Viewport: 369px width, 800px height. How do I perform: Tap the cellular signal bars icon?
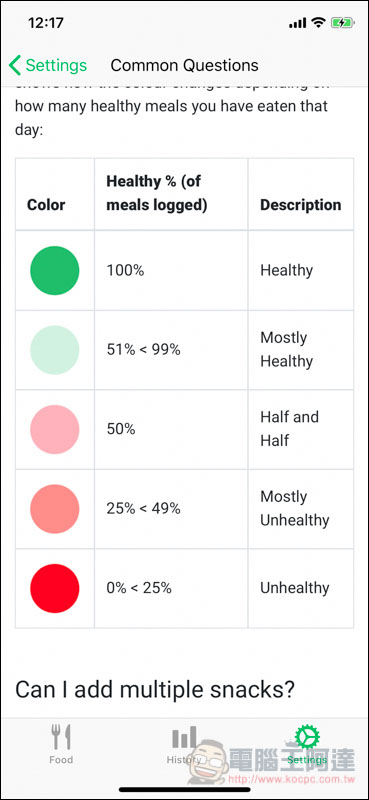click(298, 23)
